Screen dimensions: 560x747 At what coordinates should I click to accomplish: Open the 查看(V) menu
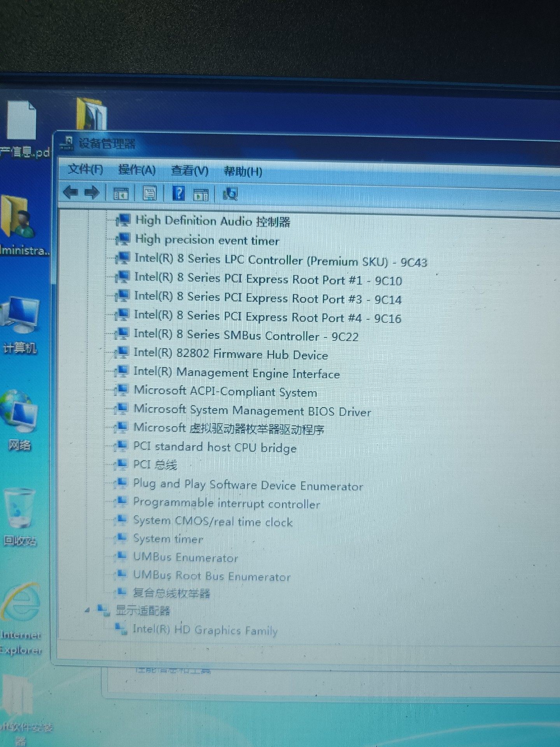tap(190, 171)
